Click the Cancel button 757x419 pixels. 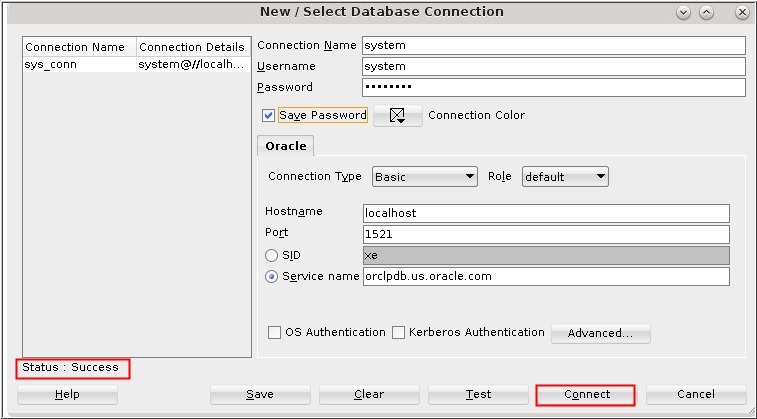[696, 394]
